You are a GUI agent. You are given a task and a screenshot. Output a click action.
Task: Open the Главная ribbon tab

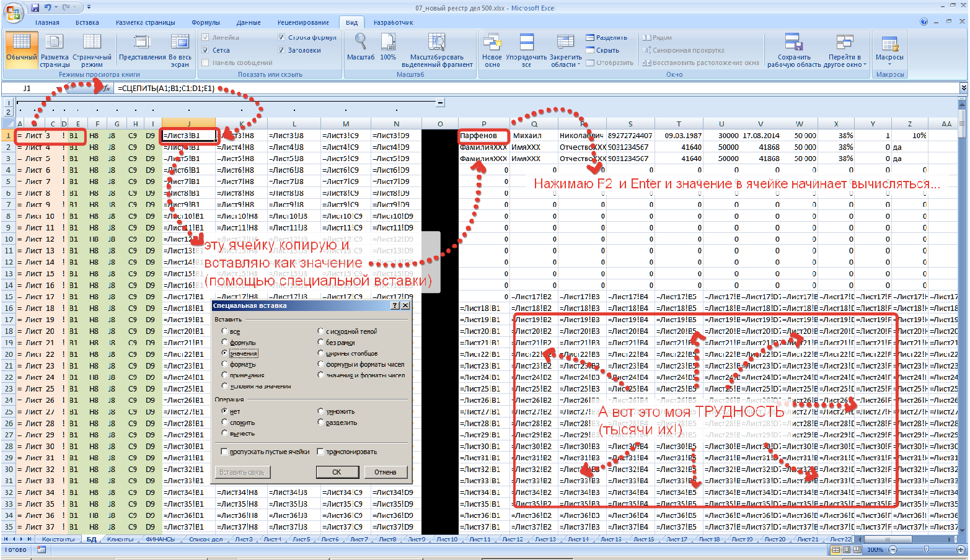tap(47, 22)
